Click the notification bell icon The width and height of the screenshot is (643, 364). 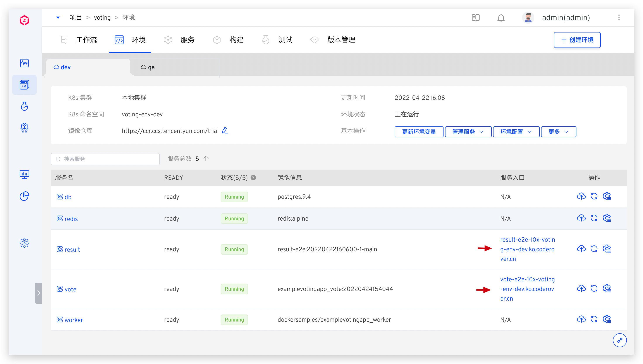501,18
